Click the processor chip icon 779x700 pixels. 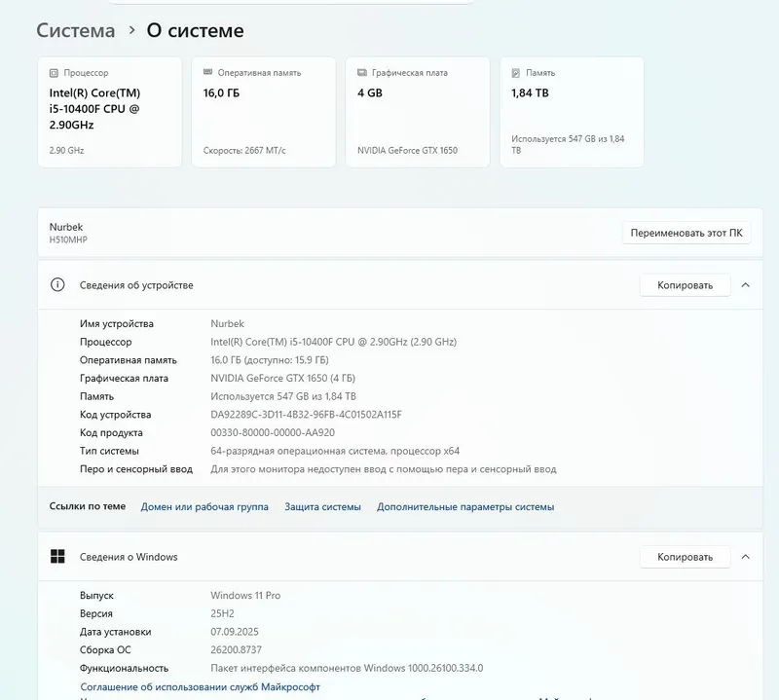[54, 73]
